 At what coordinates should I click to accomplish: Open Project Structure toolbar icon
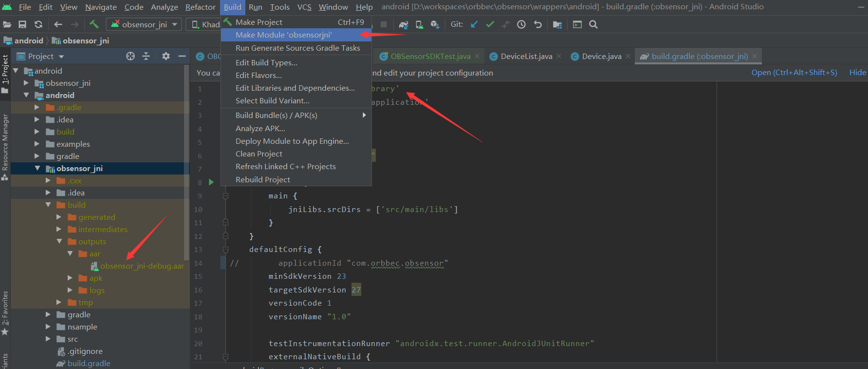pos(557,24)
